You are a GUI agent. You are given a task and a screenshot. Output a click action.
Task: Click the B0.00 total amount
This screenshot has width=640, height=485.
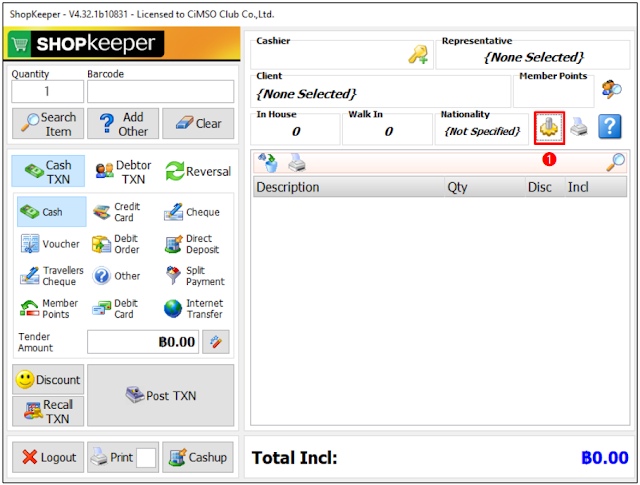[604, 458]
